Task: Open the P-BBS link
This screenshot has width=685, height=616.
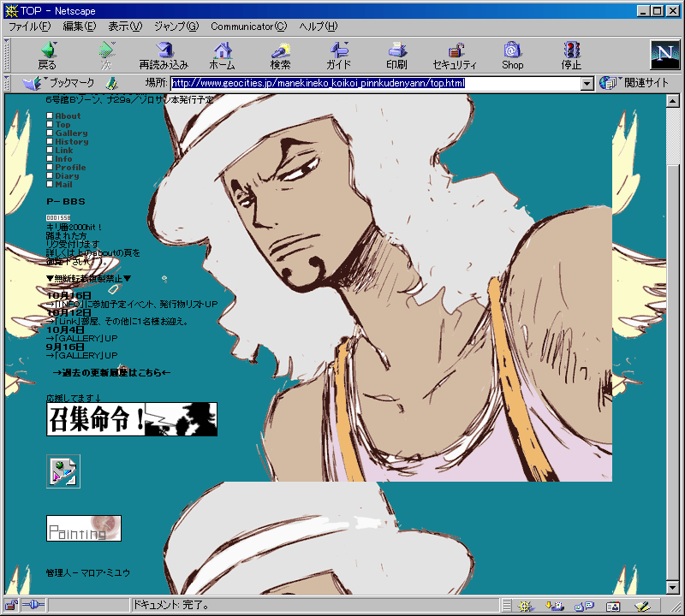Action: click(x=66, y=202)
